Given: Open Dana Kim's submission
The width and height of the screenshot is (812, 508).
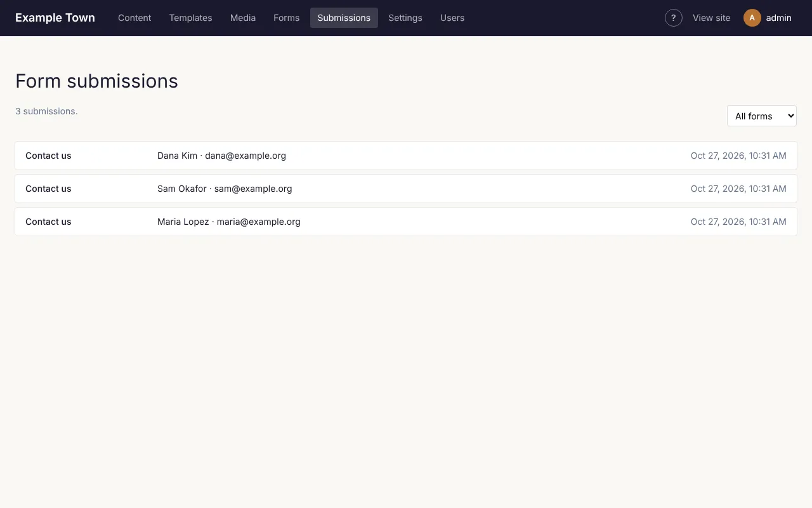Looking at the screenshot, I should [x=406, y=156].
